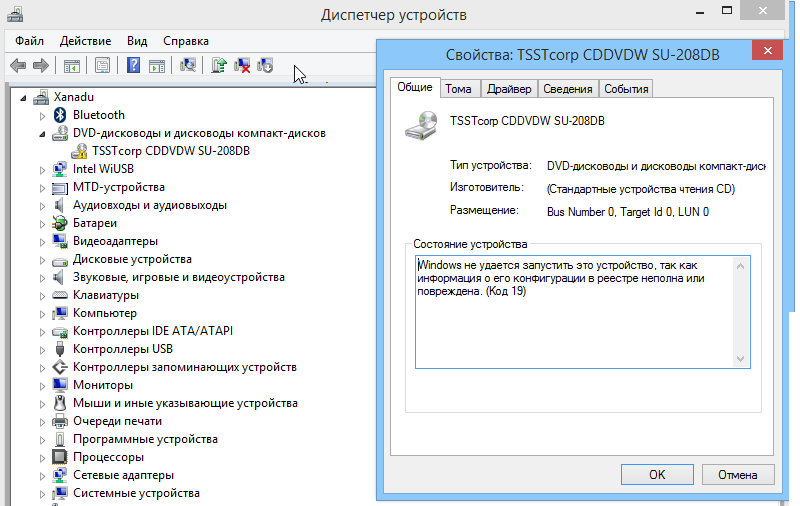Select the Общие tab
The width and height of the screenshot is (800, 506).
(x=414, y=87)
